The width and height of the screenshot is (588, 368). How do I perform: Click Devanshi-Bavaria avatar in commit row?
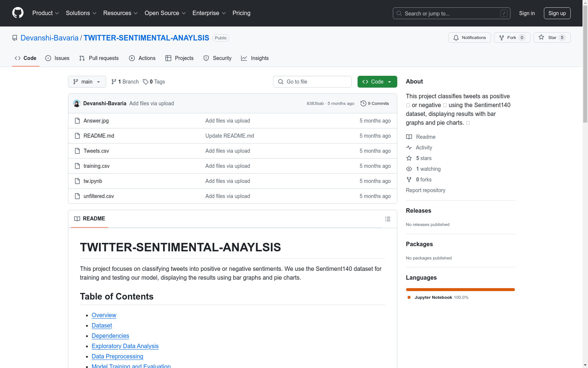coord(77,103)
